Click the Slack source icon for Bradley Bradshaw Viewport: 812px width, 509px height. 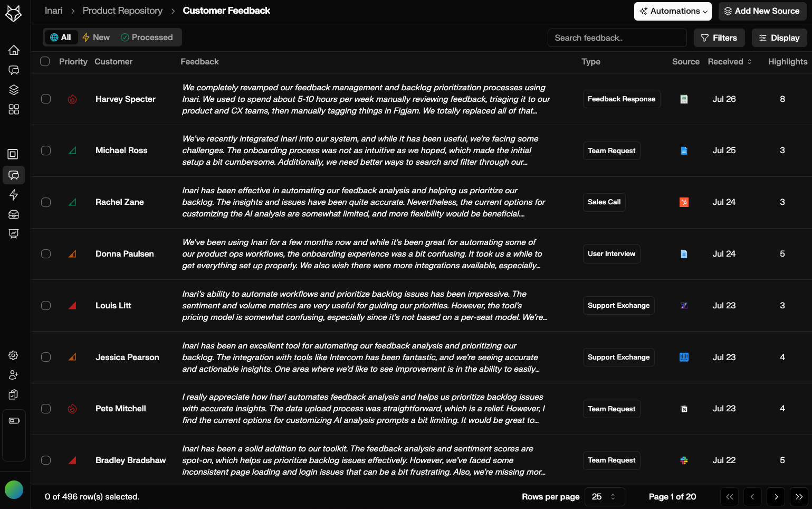click(684, 460)
